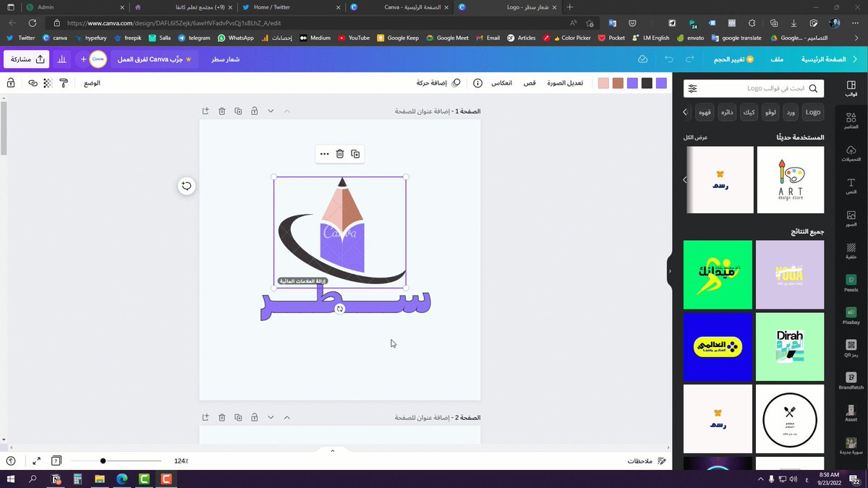Toggle the lock on page 2
The image size is (868, 488).
[x=255, y=417]
